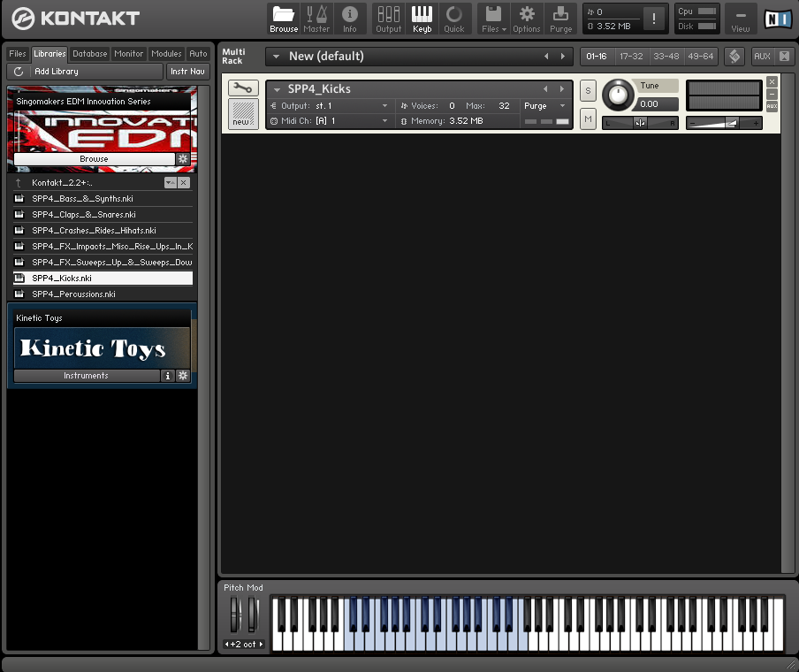Select SPP4_FX_Sweeps_Up_&_Sweeps_Down file

(x=103, y=262)
